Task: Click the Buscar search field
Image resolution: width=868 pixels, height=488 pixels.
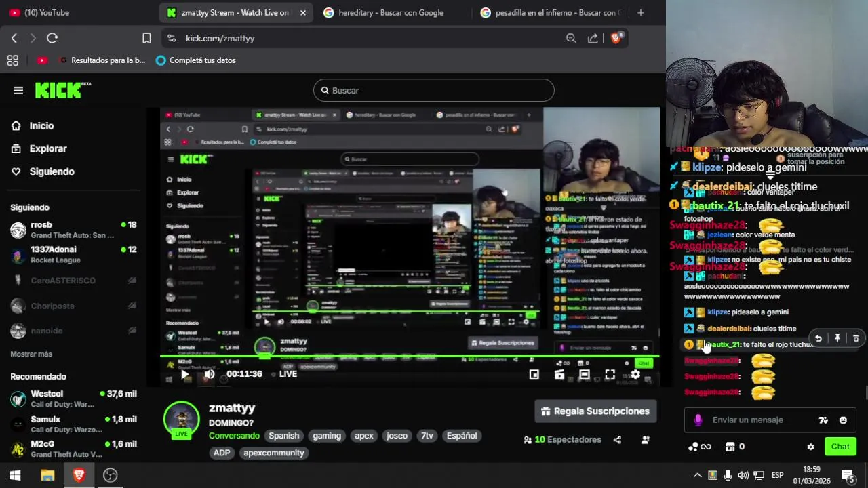Action: pos(434,90)
